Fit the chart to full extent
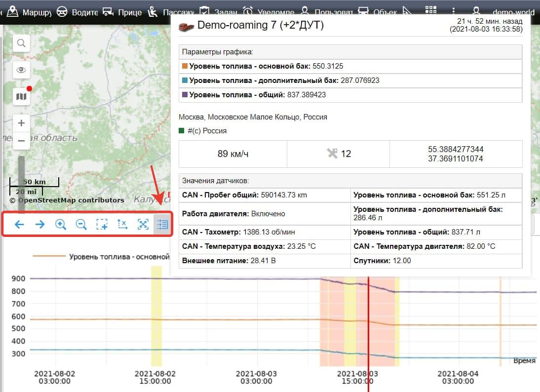 [x=143, y=225]
